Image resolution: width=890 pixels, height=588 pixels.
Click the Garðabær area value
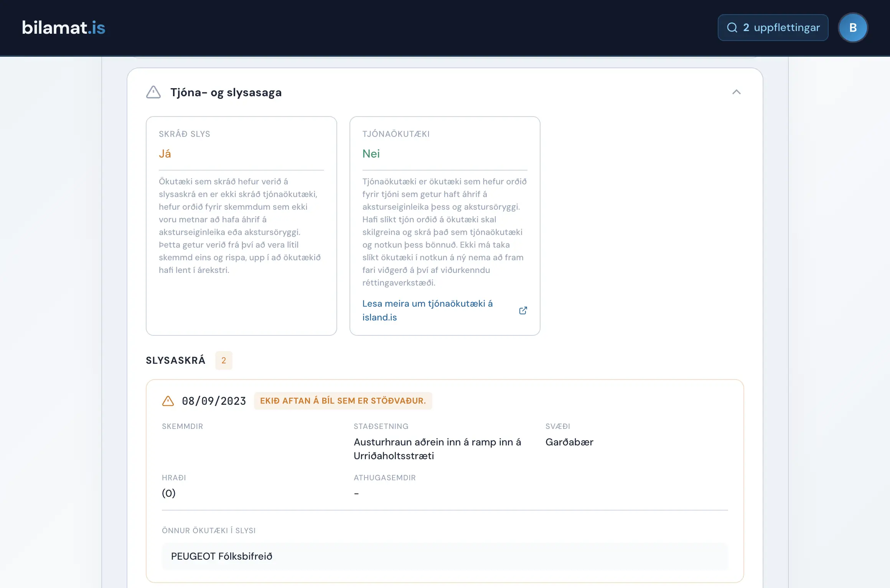tap(569, 442)
